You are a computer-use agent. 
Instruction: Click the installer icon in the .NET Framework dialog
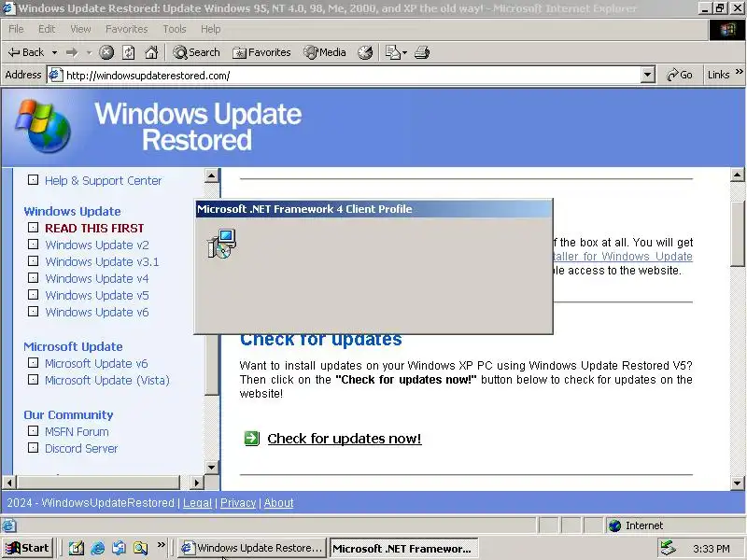pyautogui.click(x=222, y=243)
